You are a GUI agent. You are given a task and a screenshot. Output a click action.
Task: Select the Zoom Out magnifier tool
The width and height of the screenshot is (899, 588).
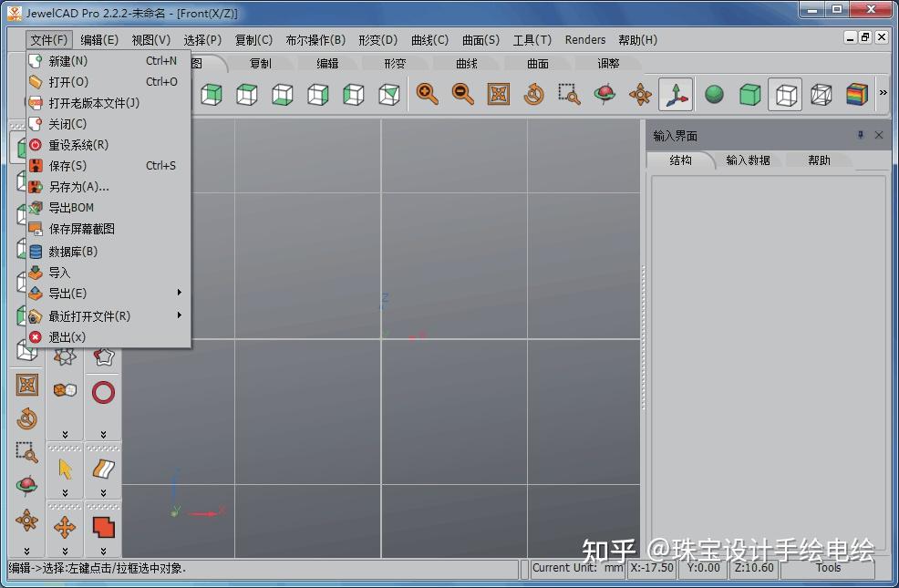[462, 92]
